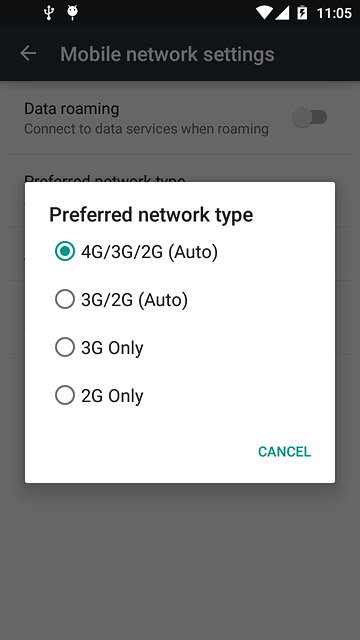This screenshot has width=360, height=640.
Task: Toggle the Data roaming switch
Action: point(310,118)
